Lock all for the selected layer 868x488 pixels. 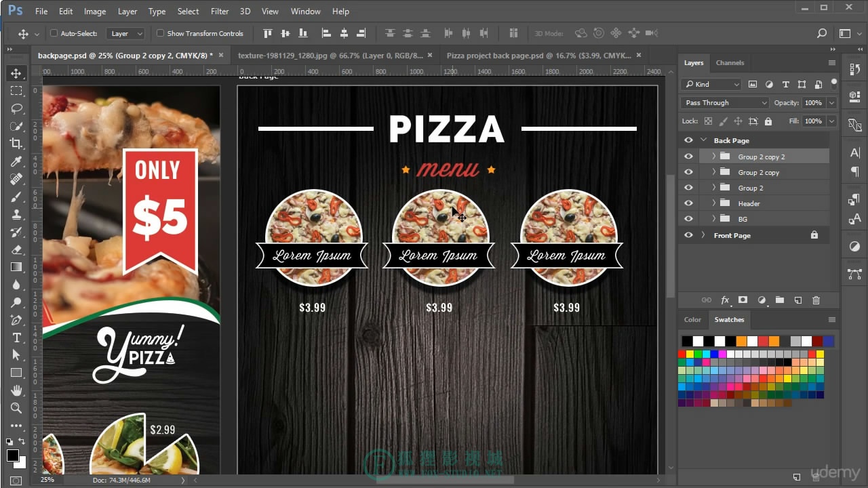click(x=768, y=121)
